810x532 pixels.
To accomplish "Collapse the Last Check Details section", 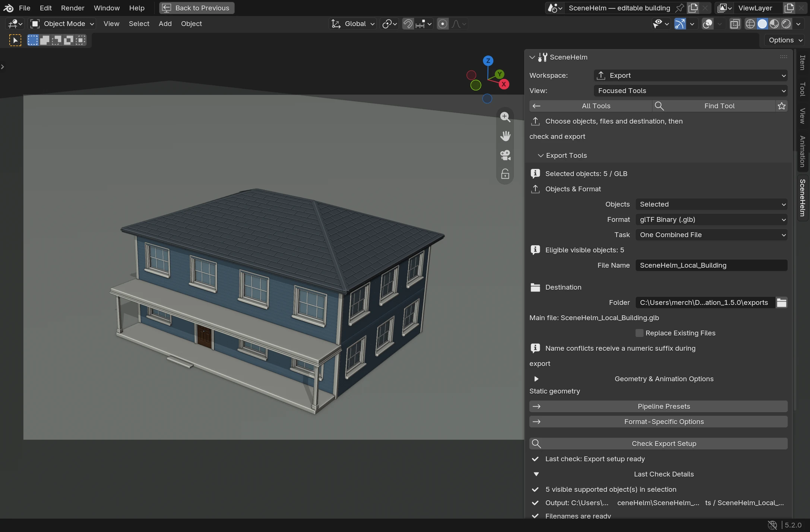I will coord(658,474).
